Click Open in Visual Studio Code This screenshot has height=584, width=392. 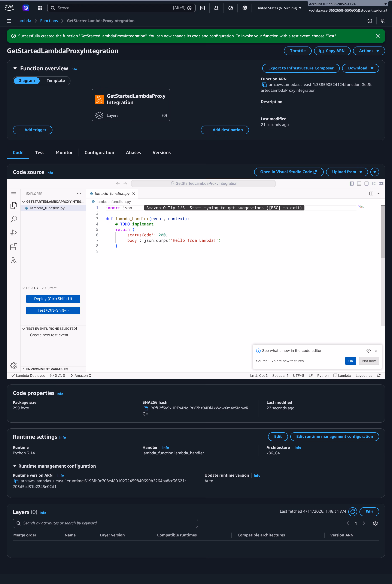(289, 172)
